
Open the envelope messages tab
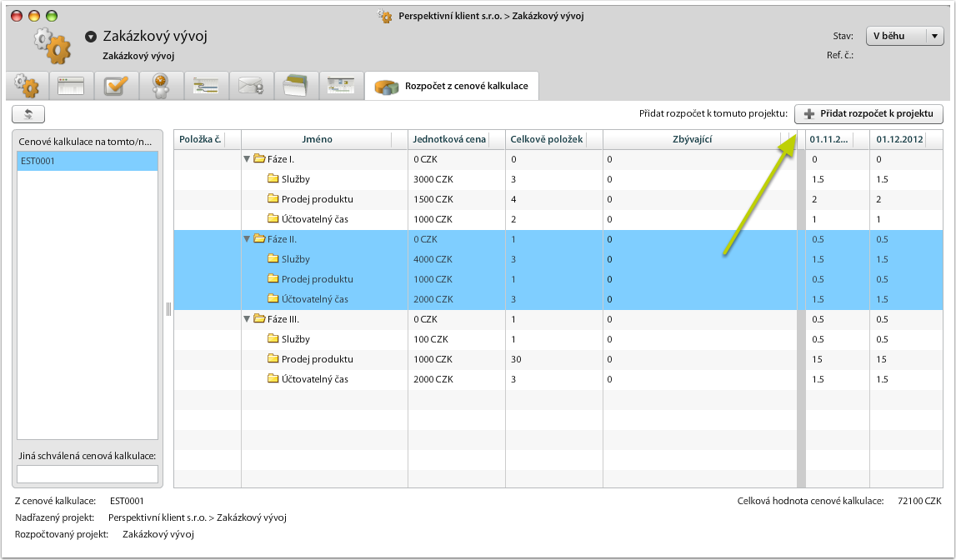[251, 86]
